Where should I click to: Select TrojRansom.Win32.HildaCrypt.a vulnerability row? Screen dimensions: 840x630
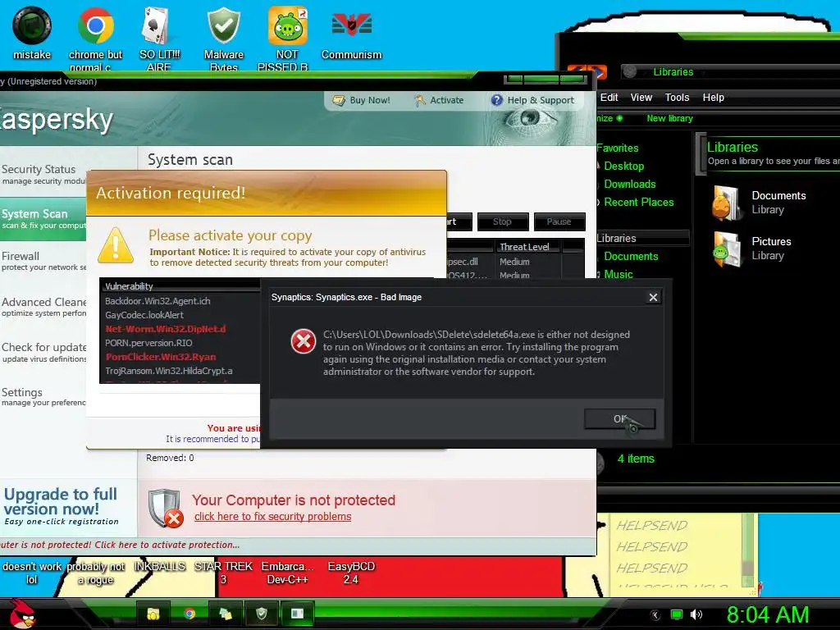click(x=181, y=371)
